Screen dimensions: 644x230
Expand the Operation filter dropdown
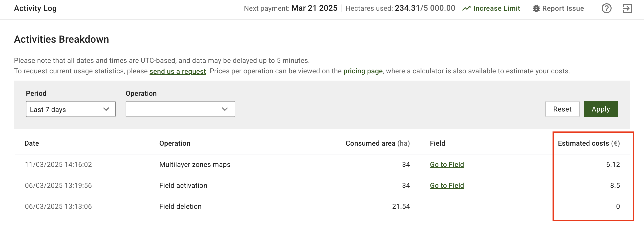(x=180, y=109)
